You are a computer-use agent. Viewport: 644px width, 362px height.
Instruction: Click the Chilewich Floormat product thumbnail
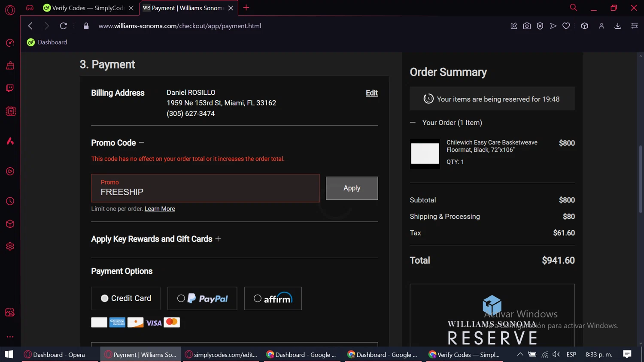[x=425, y=154]
